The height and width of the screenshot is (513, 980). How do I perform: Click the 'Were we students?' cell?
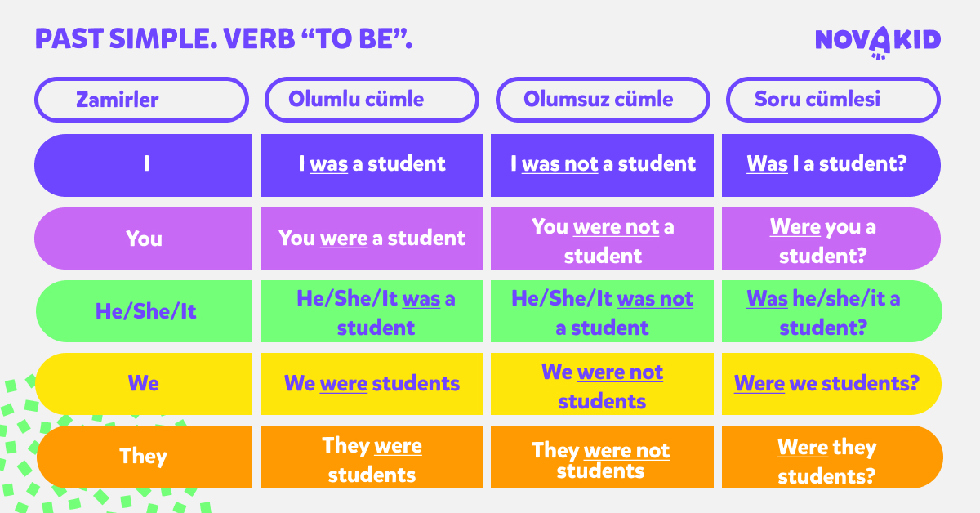coord(831,384)
